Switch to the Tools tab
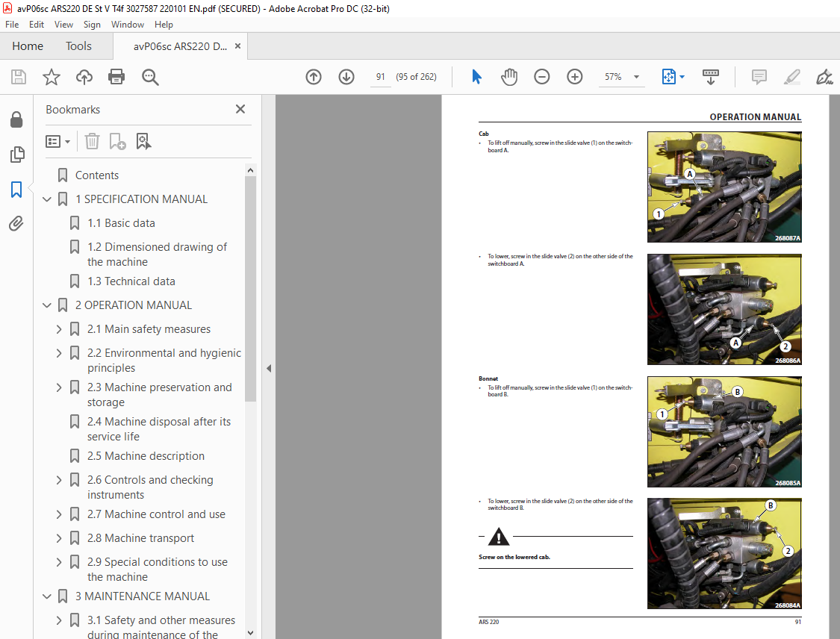This screenshot has height=639, width=840. (78, 46)
